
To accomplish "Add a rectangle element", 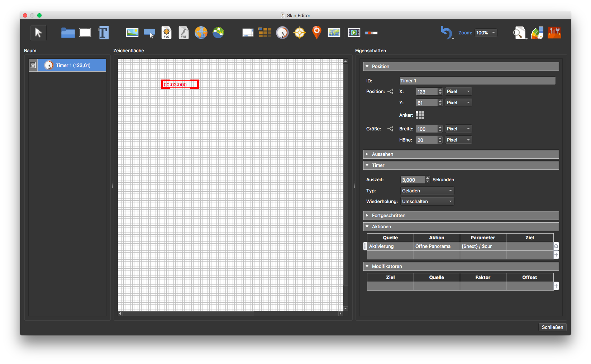I will (85, 33).
